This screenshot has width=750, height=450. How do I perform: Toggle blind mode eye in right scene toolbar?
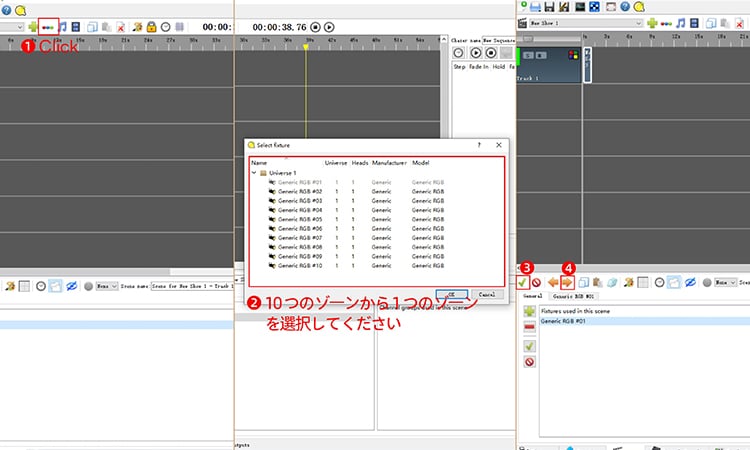point(690,283)
